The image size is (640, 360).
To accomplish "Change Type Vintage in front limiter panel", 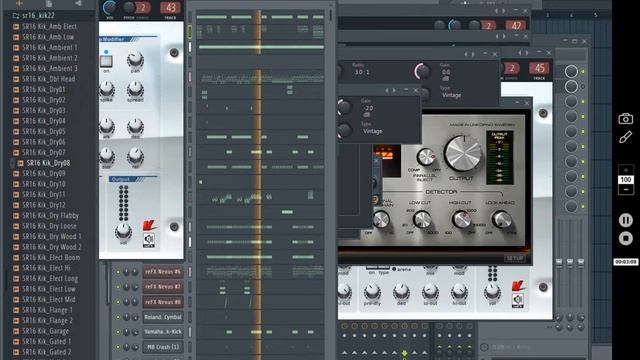I will tap(372, 131).
